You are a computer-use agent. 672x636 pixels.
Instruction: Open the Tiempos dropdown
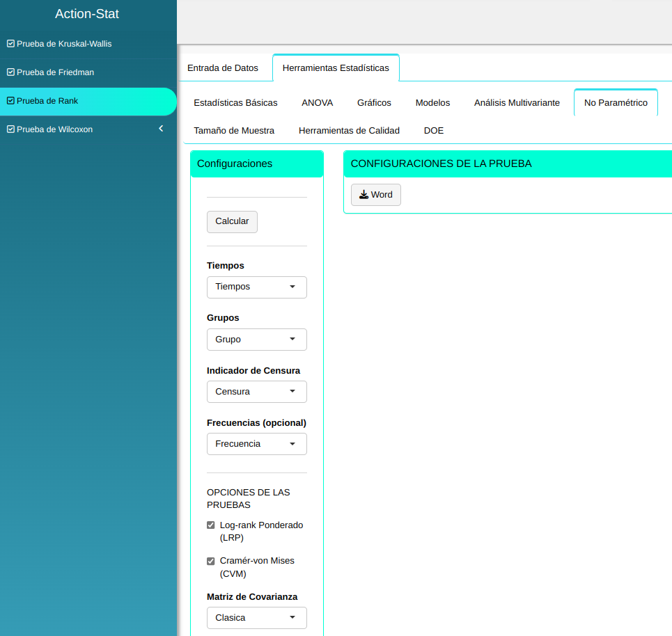256,287
